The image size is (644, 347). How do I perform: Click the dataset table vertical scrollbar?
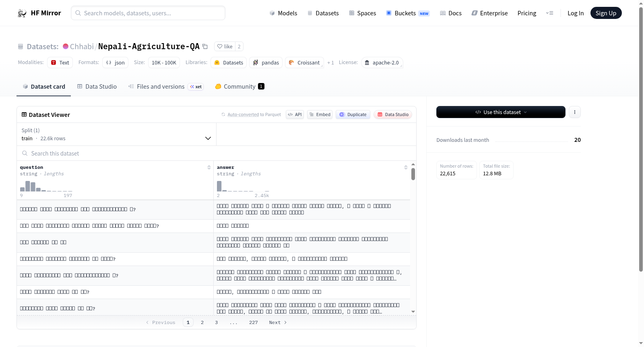click(x=413, y=174)
